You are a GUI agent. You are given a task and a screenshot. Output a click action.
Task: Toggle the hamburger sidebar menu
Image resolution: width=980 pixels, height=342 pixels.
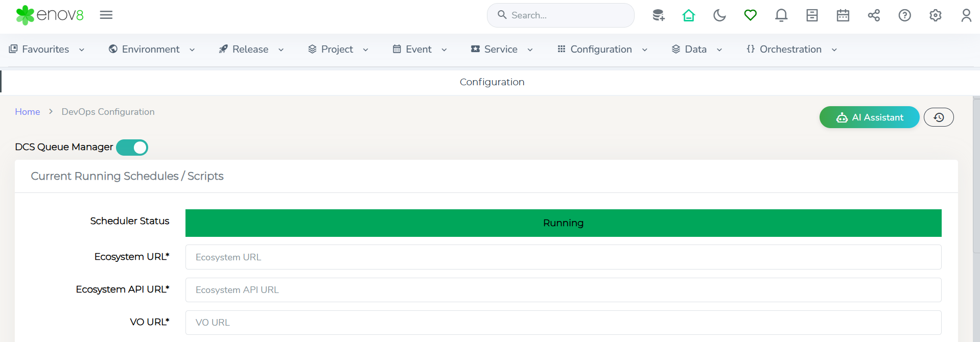point(106,15)
